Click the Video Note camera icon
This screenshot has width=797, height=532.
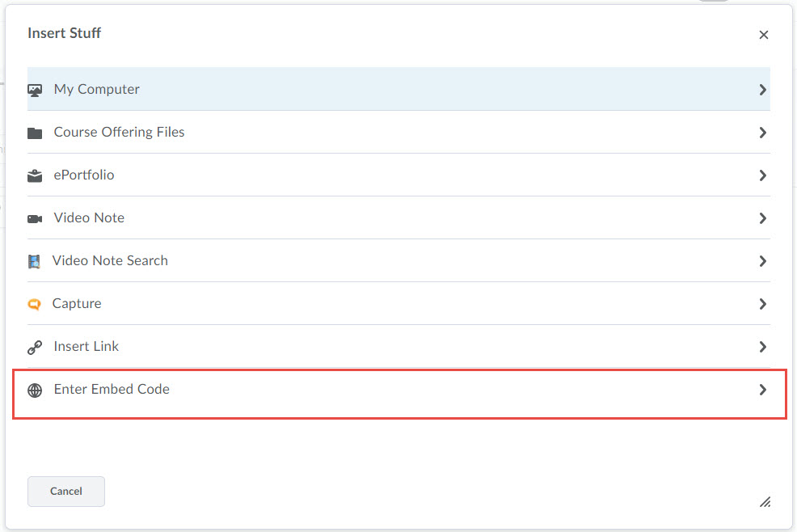[x=35, y=218]
